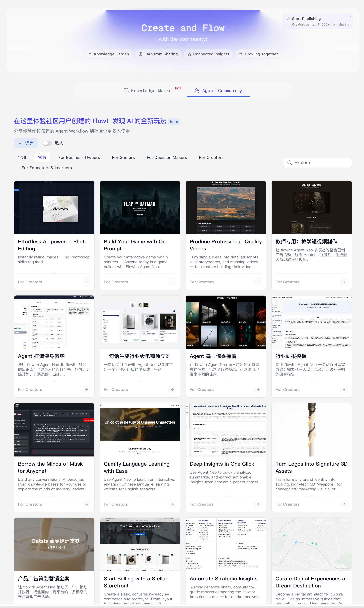
Task: Open the Flappy Batman game thumbnail
Action: coord(140,208)
